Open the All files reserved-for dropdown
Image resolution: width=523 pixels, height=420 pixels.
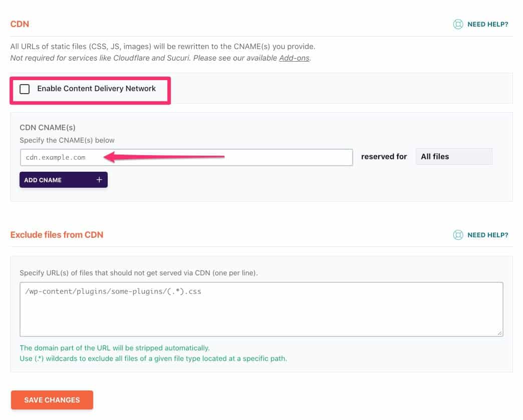coord(453,156)
